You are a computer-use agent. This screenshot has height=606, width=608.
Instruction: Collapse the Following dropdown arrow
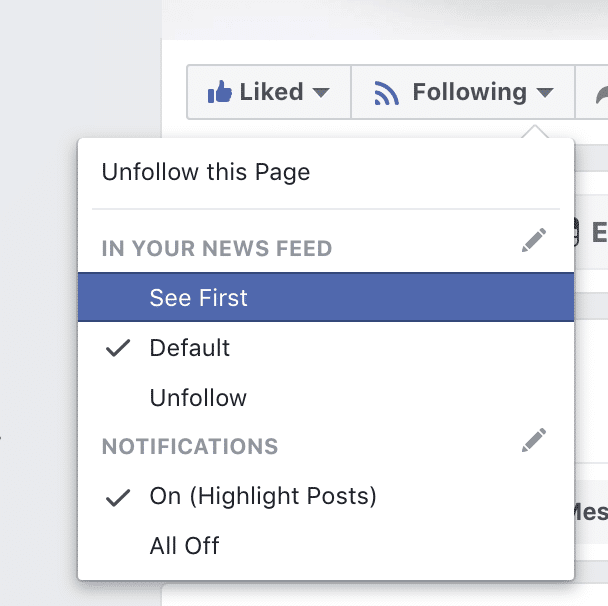click(545, 92)
